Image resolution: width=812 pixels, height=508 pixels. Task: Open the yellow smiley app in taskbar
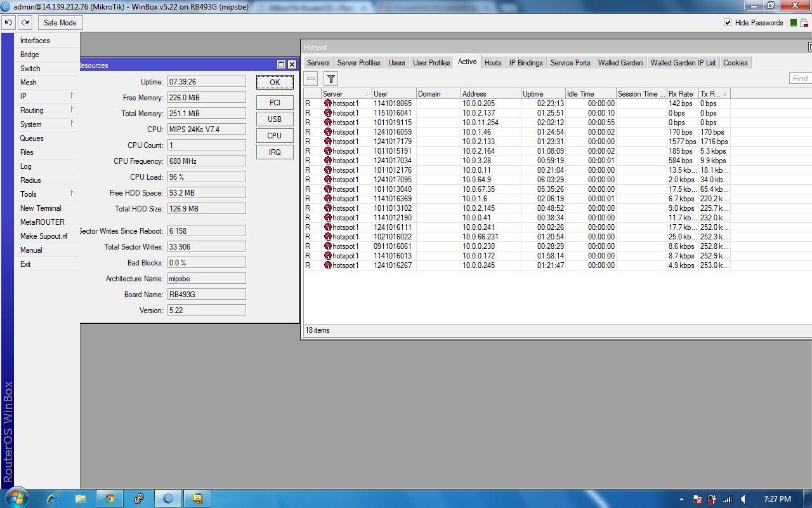197,498
